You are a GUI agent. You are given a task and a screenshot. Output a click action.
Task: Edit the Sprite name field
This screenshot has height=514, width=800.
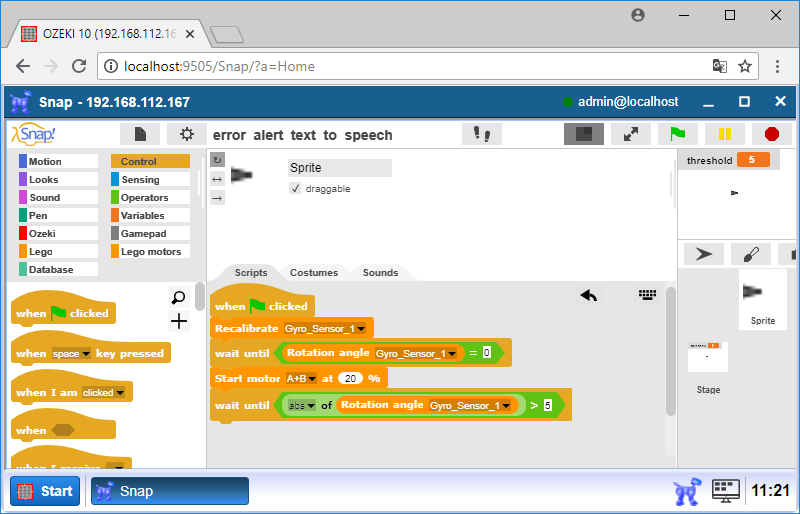tap(340, 167)
